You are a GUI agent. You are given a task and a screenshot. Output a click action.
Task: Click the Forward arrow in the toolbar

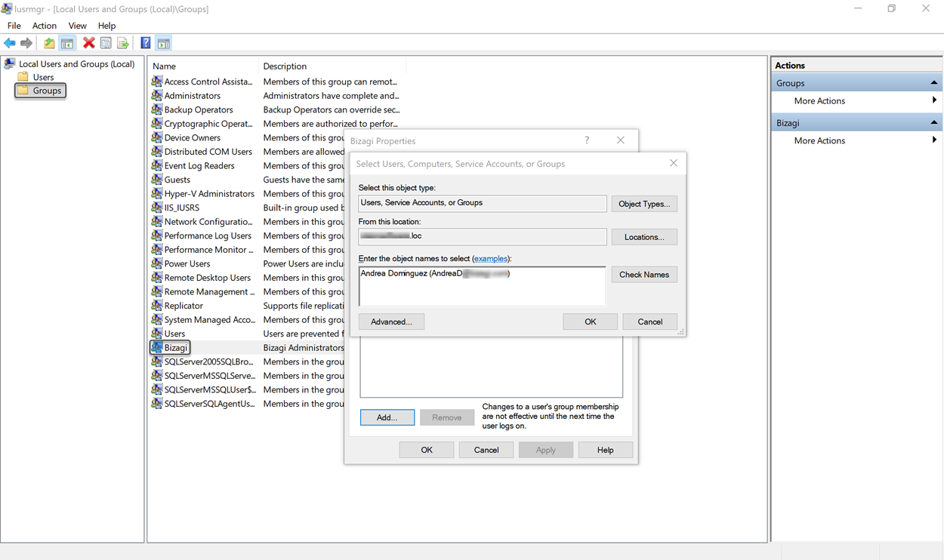click(26, 43)
